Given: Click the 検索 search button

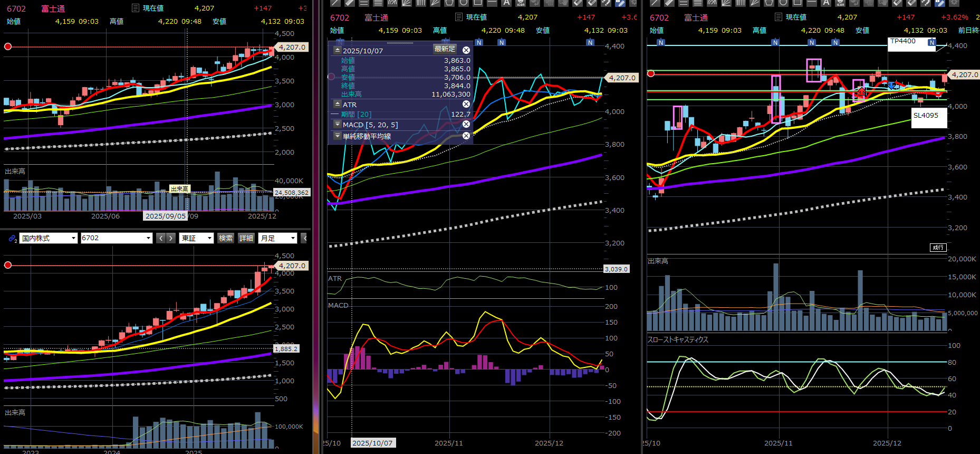Looking at the screenshot, I should 226,239.
